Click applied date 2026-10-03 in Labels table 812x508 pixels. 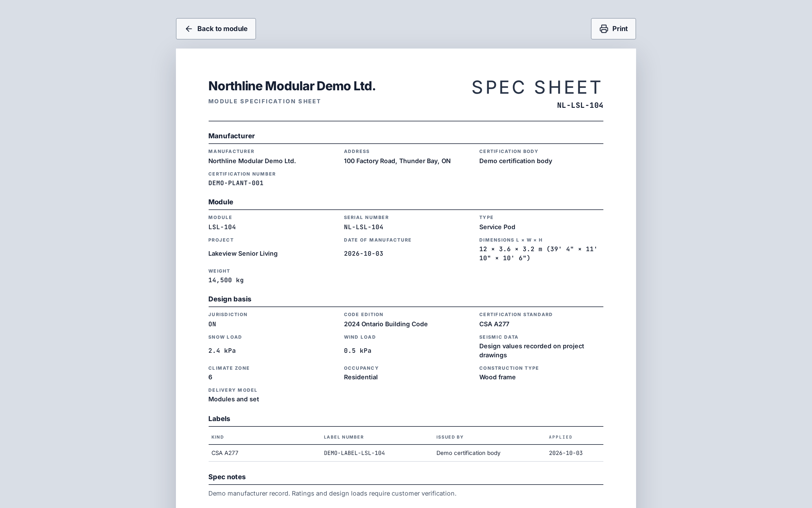point(566,453)
